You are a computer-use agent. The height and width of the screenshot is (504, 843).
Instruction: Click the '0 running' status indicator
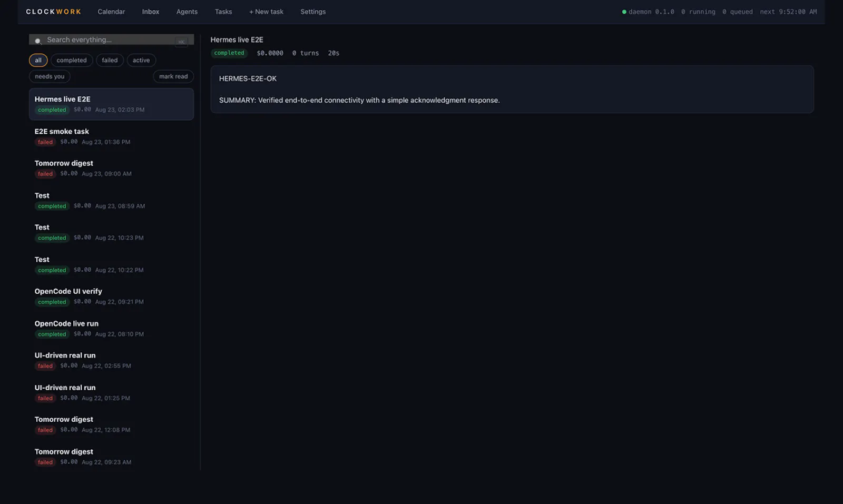coord(698,12)
